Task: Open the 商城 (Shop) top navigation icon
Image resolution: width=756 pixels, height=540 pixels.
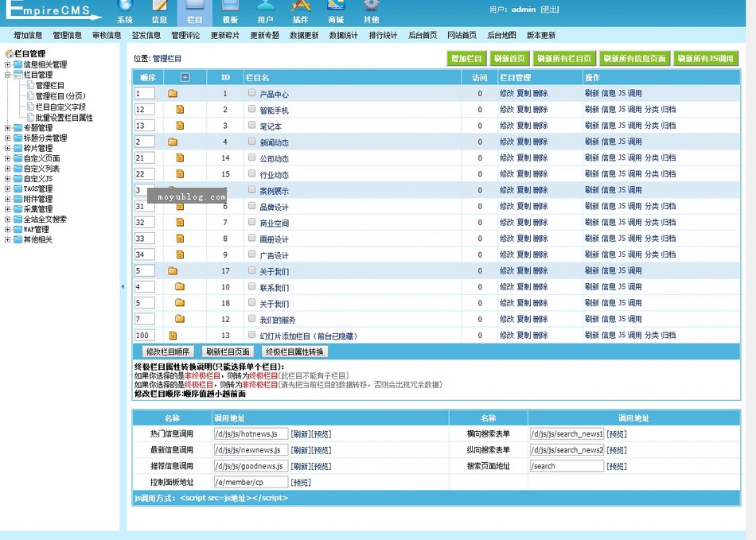Action: click(x=336, y=10)
